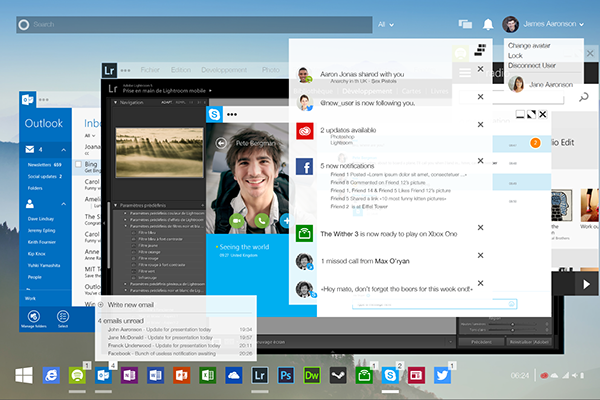Dismiss the Wither 3 Xbox notification

pyautogui.click(x=480, y=227)
